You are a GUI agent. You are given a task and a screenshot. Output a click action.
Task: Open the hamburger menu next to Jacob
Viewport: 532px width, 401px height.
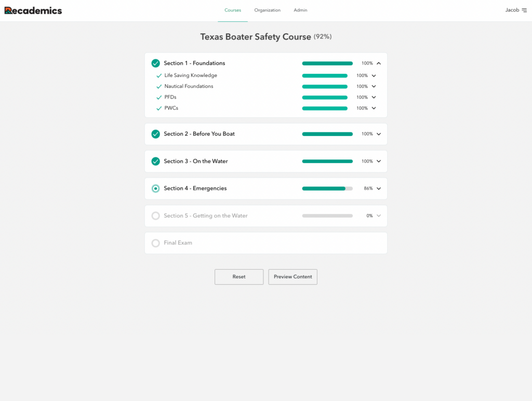pos(526,9)
